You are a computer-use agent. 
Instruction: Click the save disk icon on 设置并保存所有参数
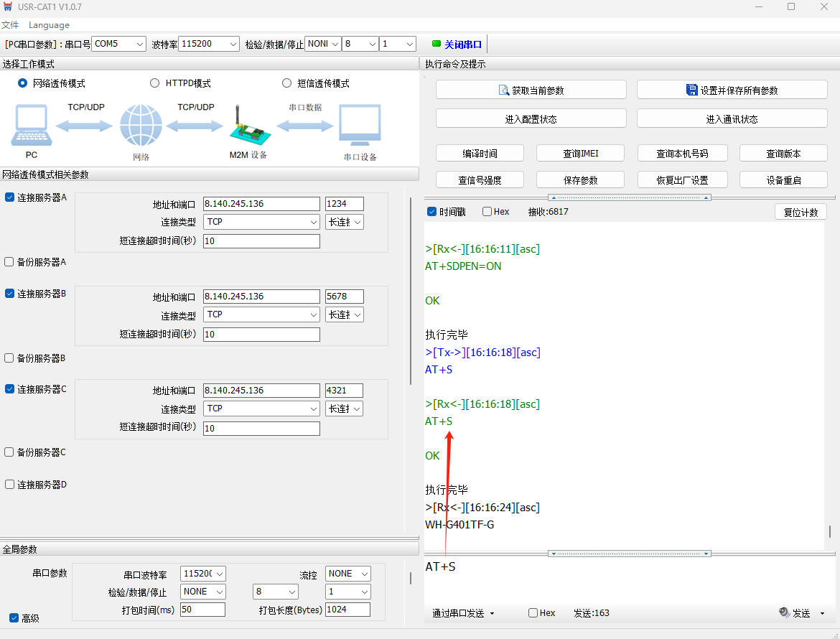pyautogui.click(x=691, y=90)
